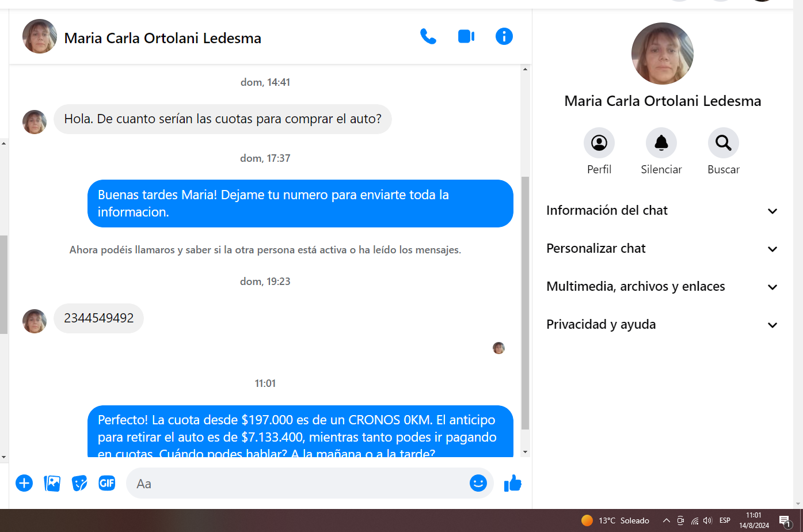The height and width of the screenshot is (532, 803).
Task: Expand Información del chat section
Action: (x=662, y=211)
